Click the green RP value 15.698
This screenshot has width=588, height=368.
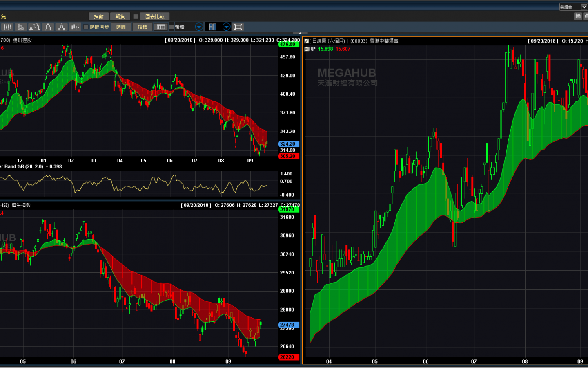tap(325, 49)
